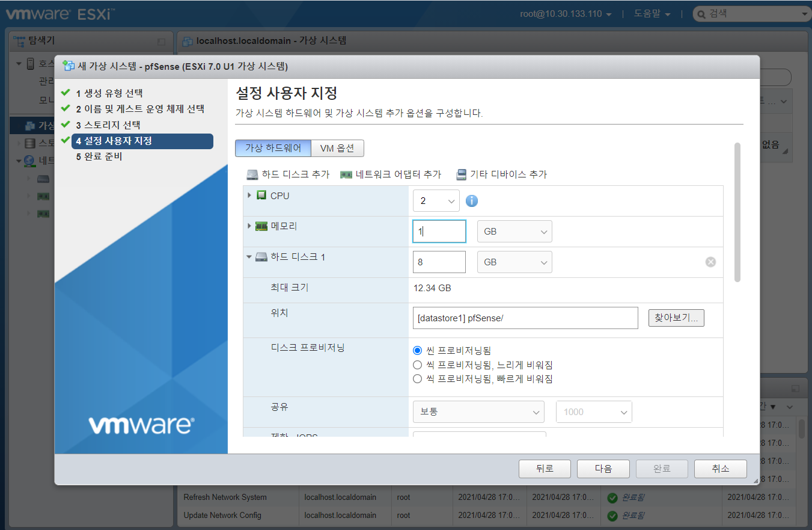Minimize the 탐색기 panel with its corner icon
Screen dimensions: 812x530
(x=161, y=42)
